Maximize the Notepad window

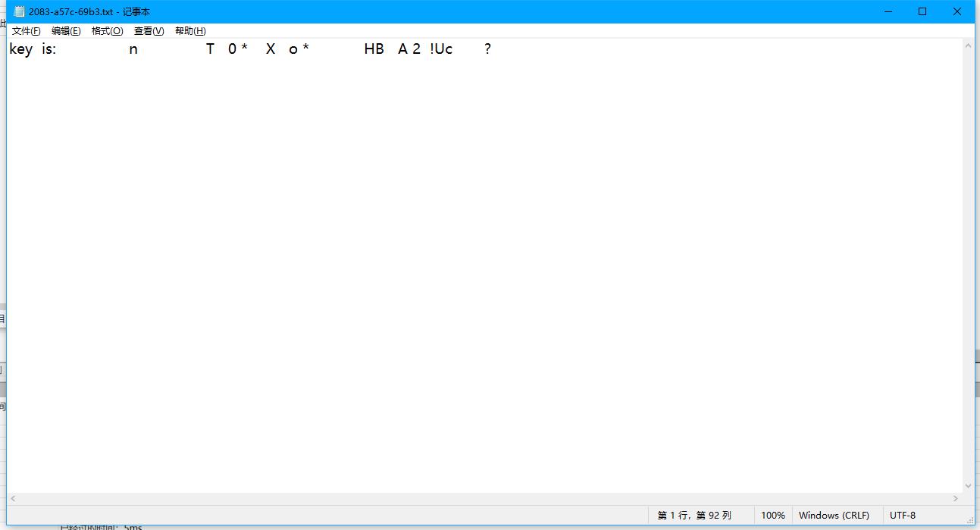[922, 11]
